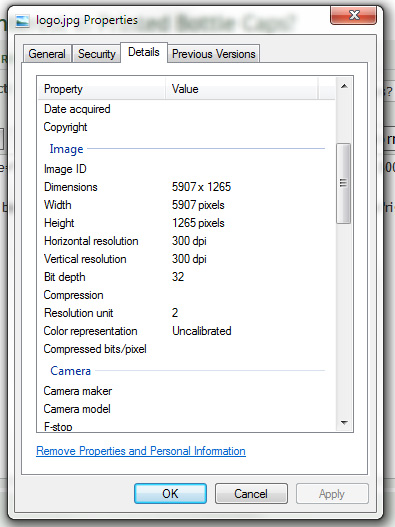Click the Bit depth value 32

(178, 277)
